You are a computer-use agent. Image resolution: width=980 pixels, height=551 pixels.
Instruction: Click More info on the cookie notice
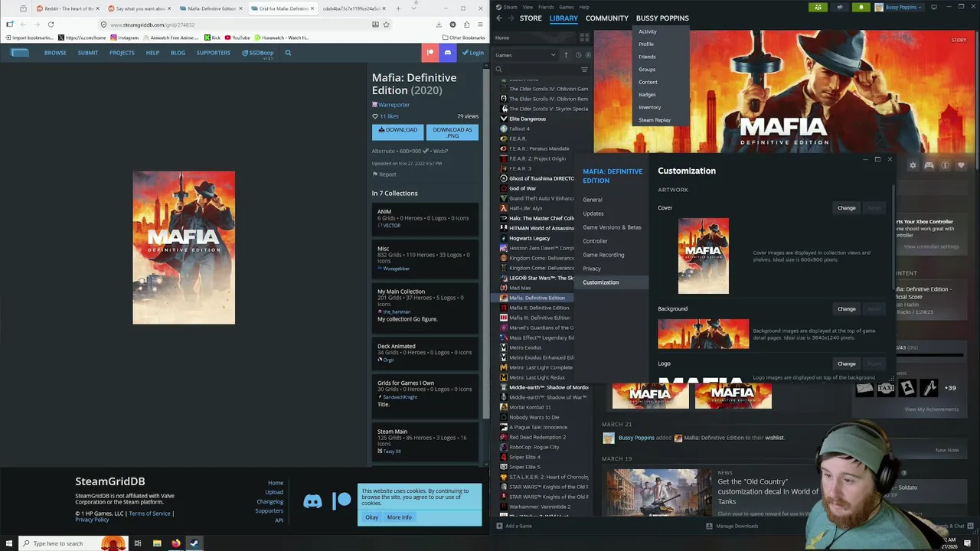399,517
